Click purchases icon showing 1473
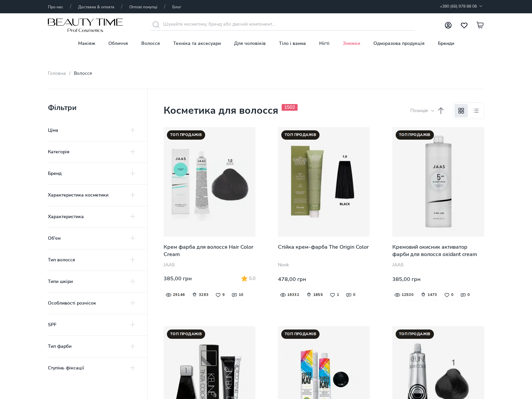This screenshot has width=532, height=399. click(423, 295)
